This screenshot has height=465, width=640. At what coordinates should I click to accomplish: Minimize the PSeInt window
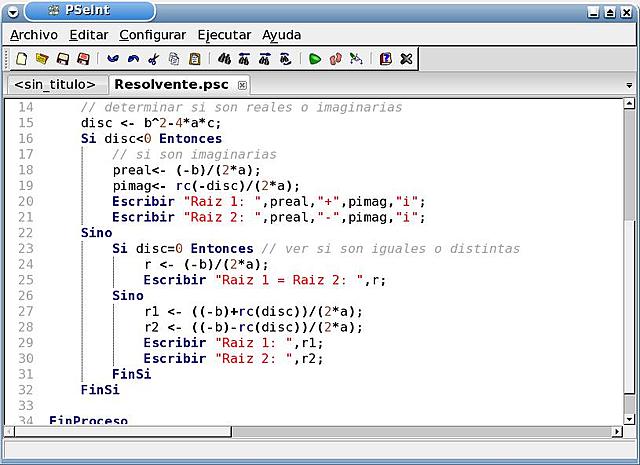coord(593,12)
